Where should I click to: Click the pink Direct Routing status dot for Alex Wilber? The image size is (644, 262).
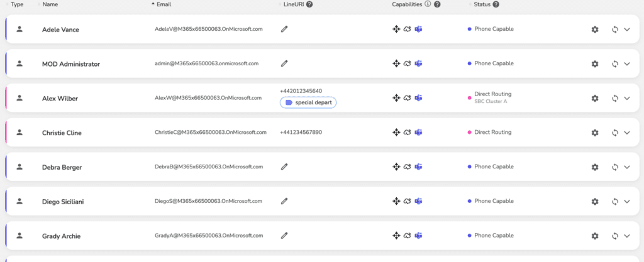pos(469,98)
